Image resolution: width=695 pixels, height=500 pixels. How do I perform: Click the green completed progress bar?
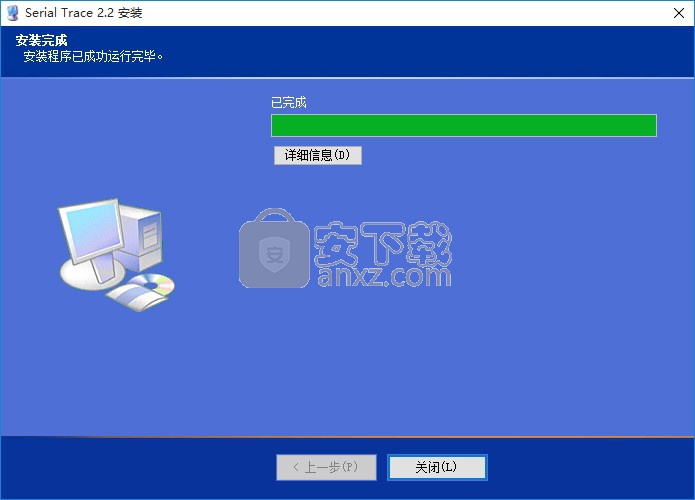(464, 125)
